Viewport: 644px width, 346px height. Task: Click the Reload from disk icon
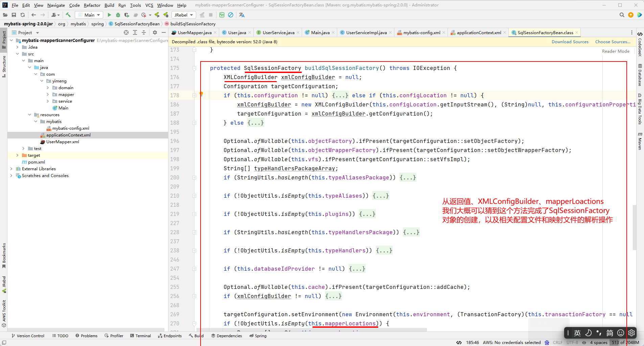click(23, 15)
